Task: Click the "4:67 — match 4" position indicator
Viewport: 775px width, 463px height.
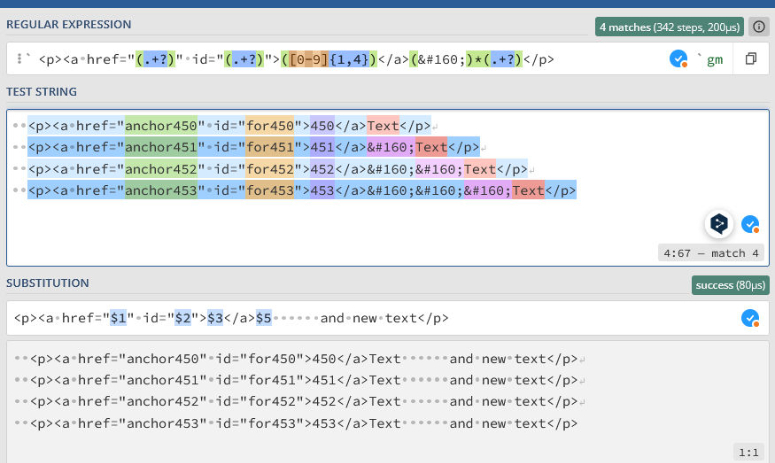Action: click(709, 253)
